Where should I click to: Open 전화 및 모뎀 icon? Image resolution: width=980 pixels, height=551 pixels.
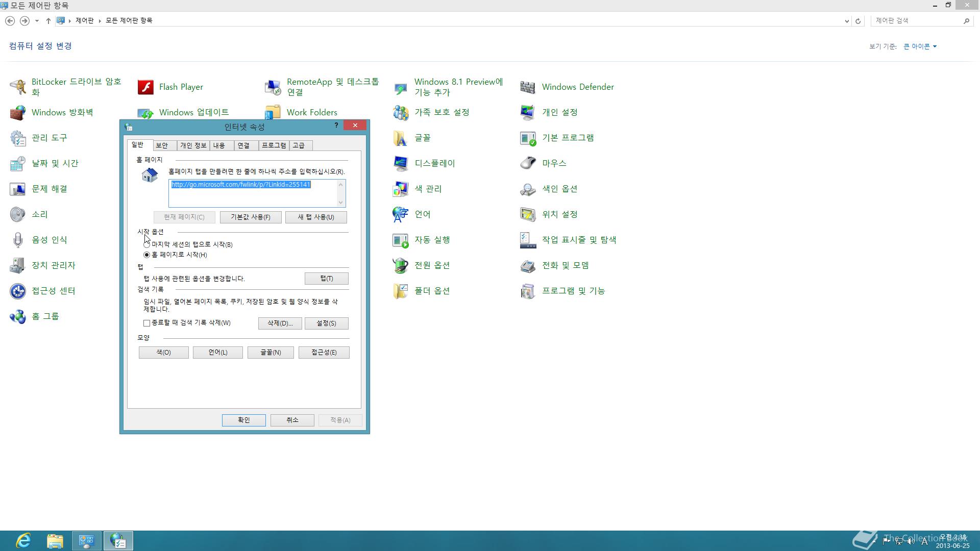coord(528,265)
